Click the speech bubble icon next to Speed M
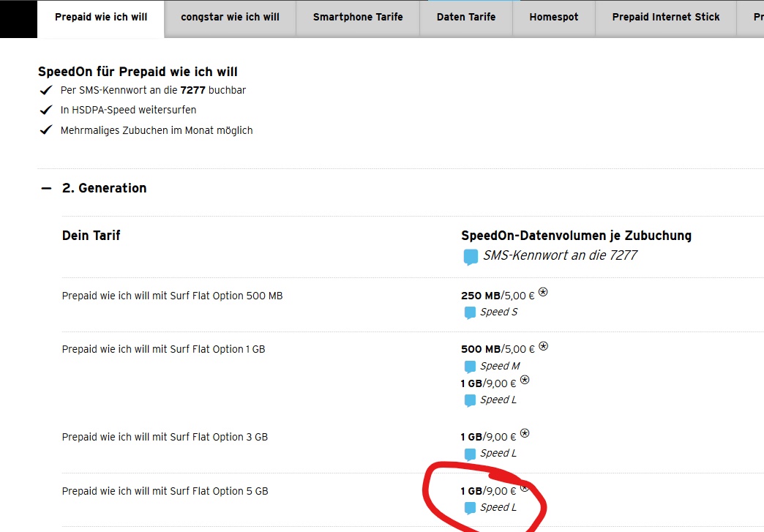Viewport: 764px width, 532px height. tap(470, 367)
